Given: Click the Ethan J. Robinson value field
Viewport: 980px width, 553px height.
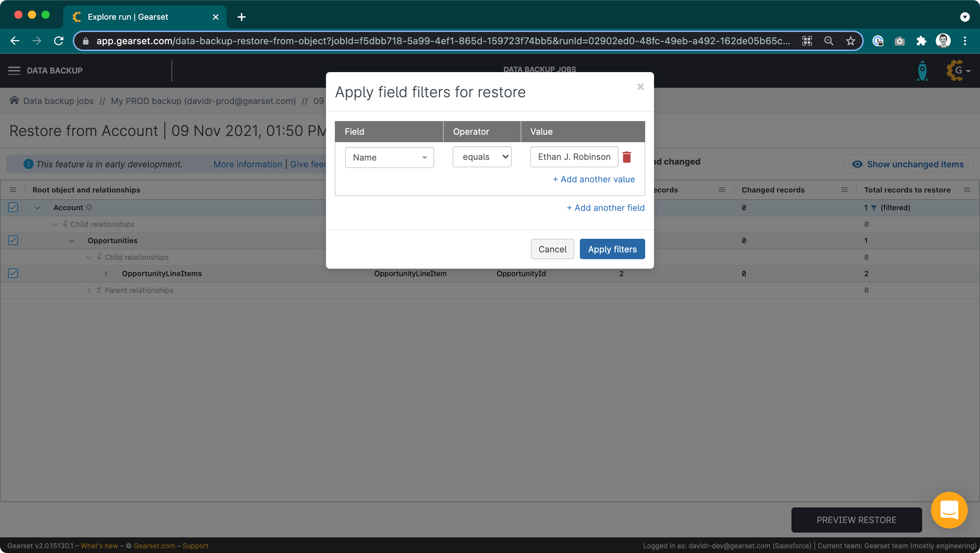Looking at the screenshot, I should pyautogui.click(x=574, y=157).
